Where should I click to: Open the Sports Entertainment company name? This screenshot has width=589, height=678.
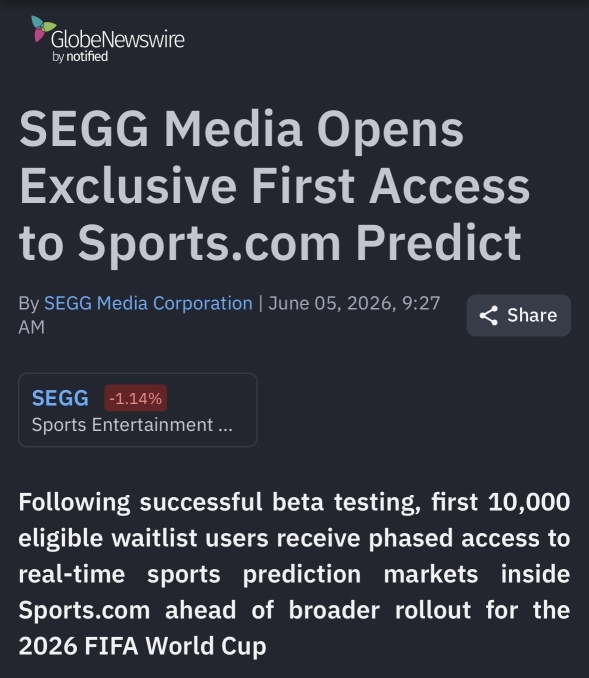tap(132, 425)
